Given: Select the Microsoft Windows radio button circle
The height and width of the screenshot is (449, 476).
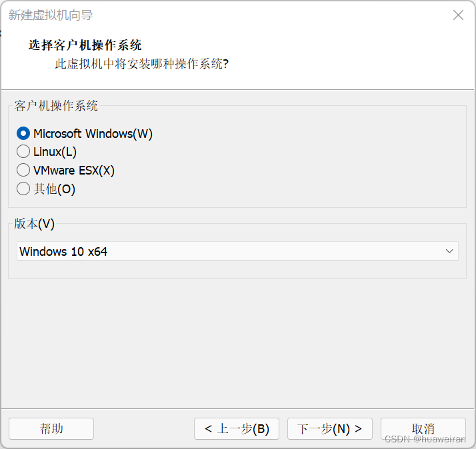Looking at the screenshot, I should [23, 133].
